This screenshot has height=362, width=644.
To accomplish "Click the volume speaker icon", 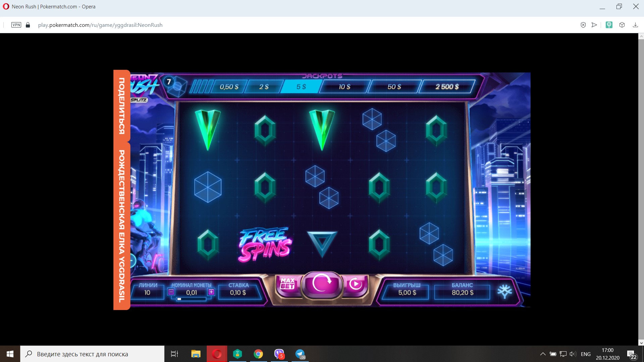I will 573,354.
